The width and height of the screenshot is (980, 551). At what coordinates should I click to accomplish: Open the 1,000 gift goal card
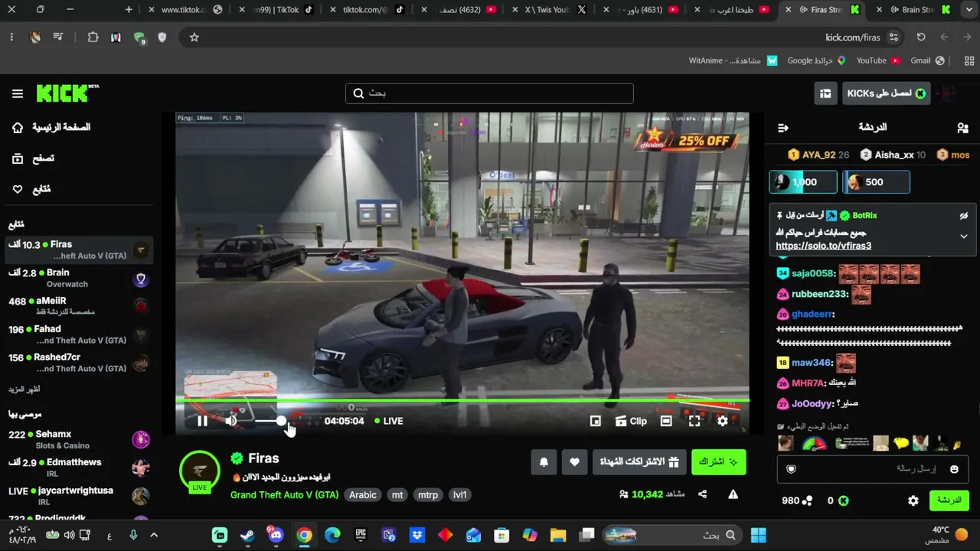(x=803, y=182)
